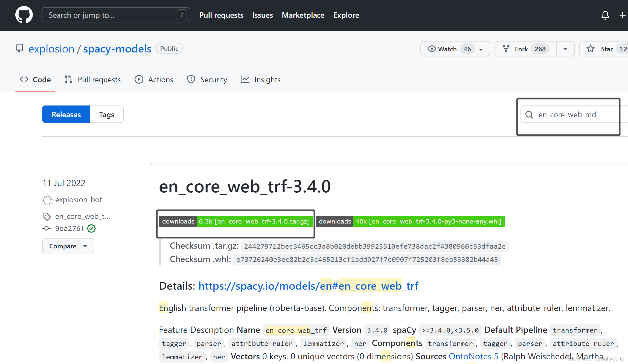Open the Compare dropdown
The width and height of the screenshot is (628, 364).
(x=68, y=246)
